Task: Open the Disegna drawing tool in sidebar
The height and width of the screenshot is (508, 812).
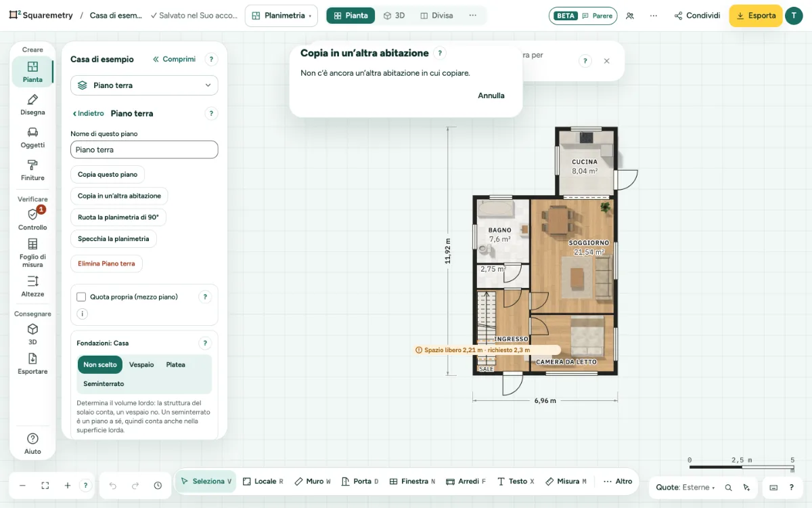Action: (x=32, y=105)
